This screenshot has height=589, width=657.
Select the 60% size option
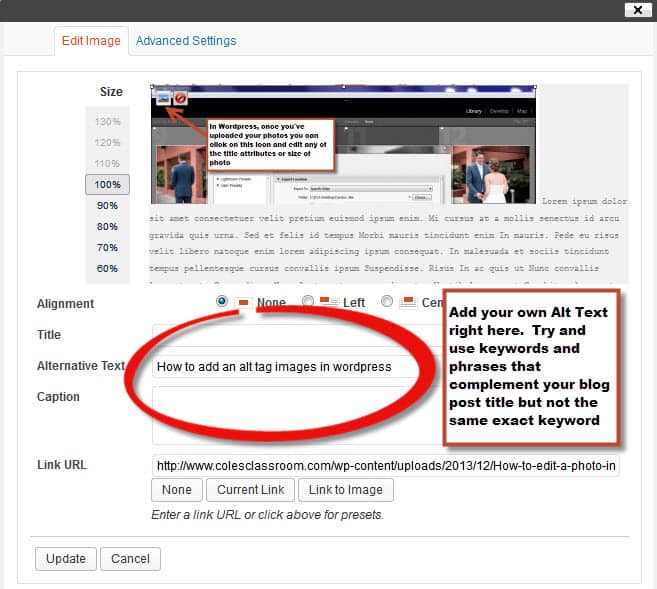click(x=107, y=269)
